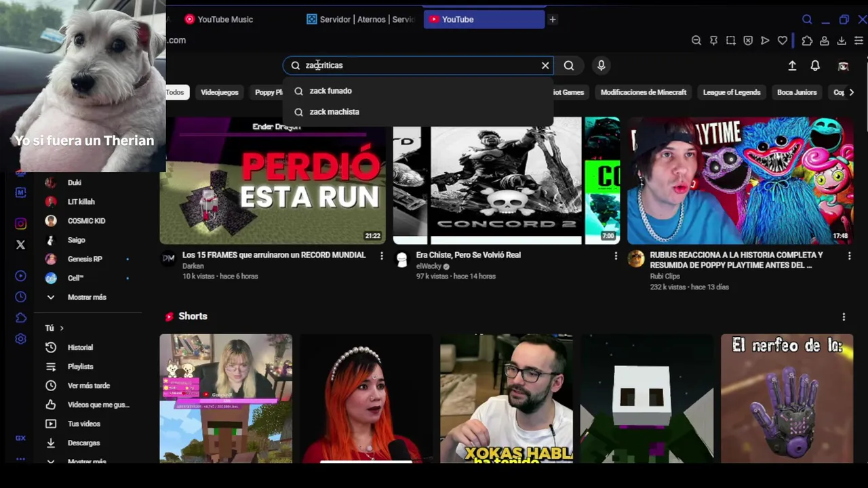868x488 pixels.
Task: Open Descargas in the YouTube sidebar
Action: [x=83, y=443]
